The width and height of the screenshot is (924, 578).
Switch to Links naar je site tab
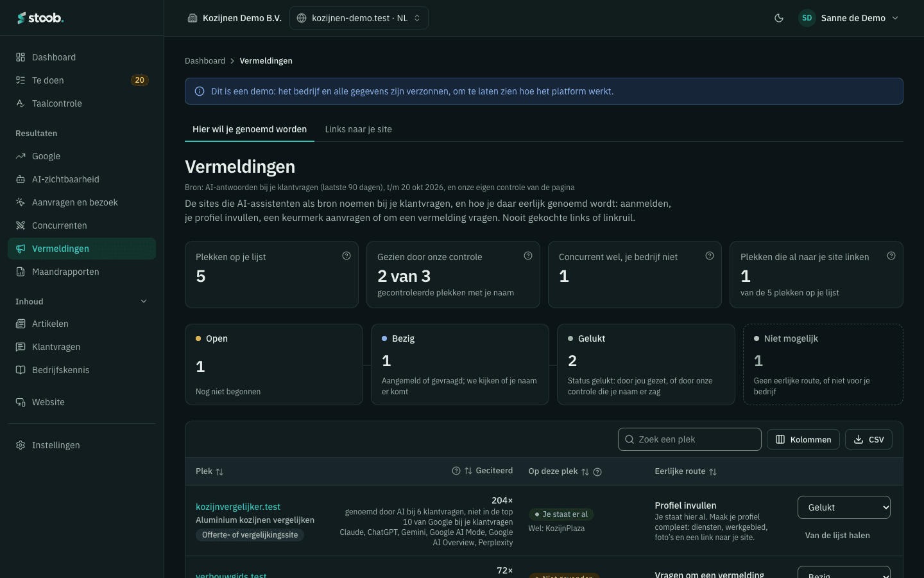pyautogui.click(x=358, y=129)
